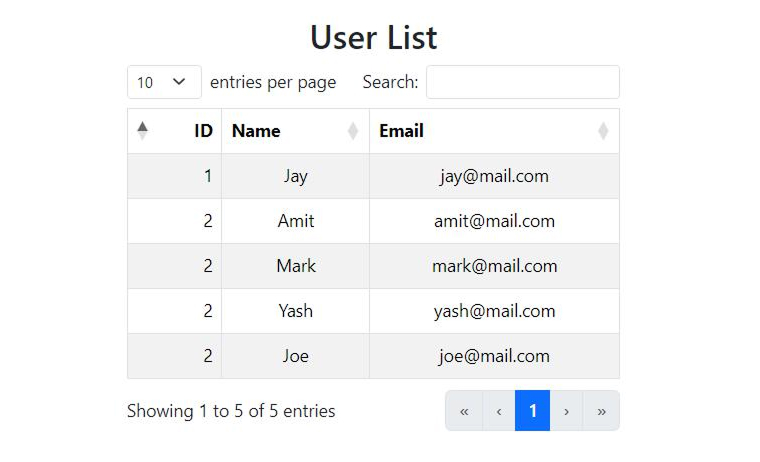Select the joe@mail.com email cell

494,356
